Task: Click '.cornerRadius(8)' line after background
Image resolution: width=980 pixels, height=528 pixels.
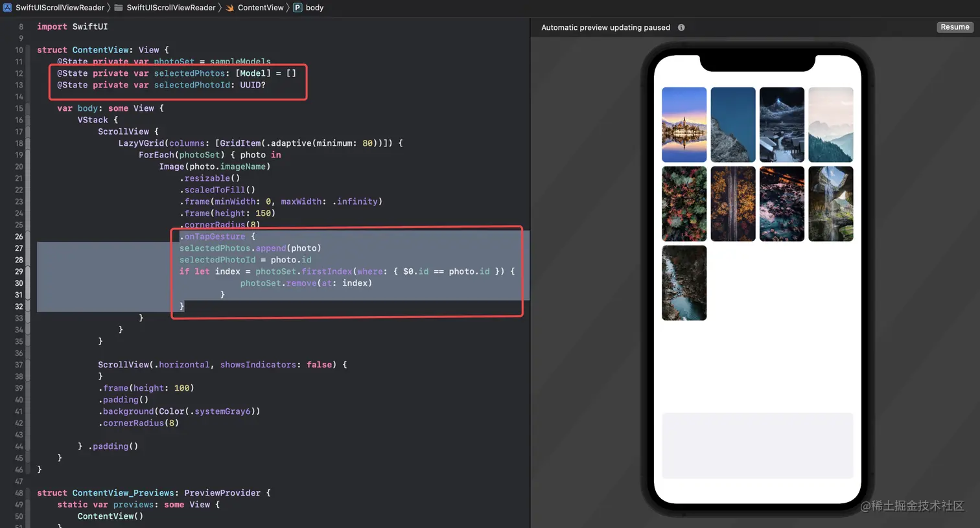Action: point(138,423)
